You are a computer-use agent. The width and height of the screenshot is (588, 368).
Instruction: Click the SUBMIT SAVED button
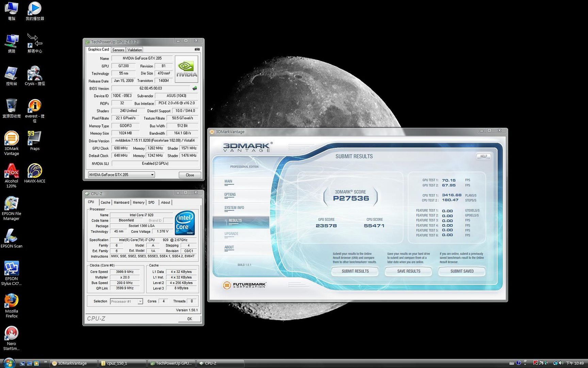(x=462, y=271)
